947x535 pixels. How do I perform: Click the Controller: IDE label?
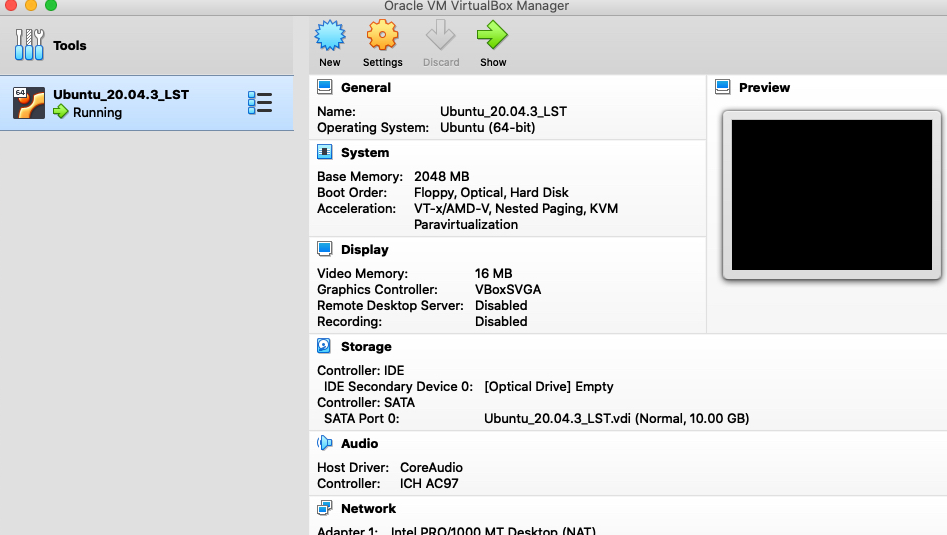pyautogui.click(x=361, y=370)
